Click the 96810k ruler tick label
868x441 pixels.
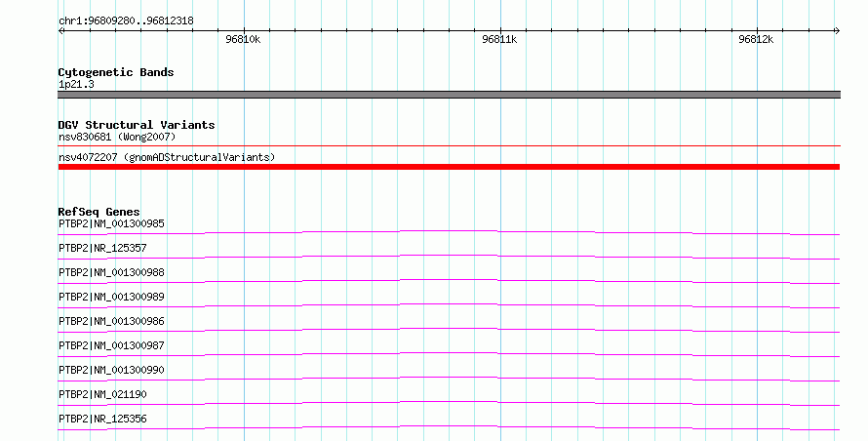tap(243, 39)
